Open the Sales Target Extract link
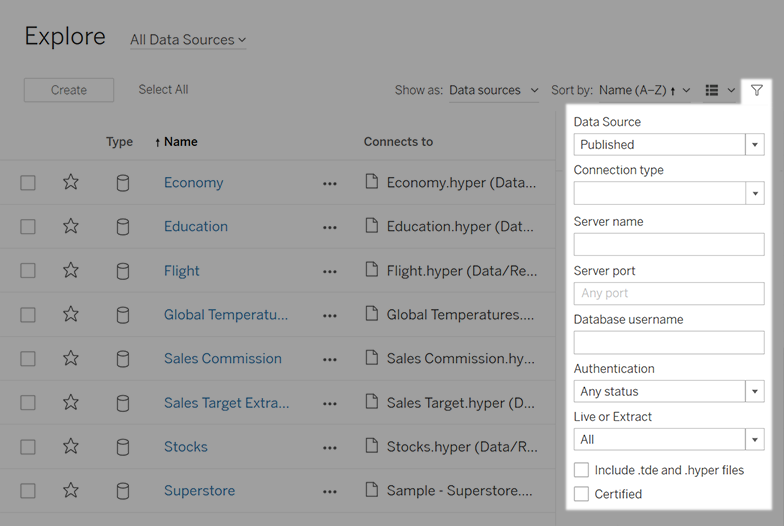The image size is (784, 526). 226,403
